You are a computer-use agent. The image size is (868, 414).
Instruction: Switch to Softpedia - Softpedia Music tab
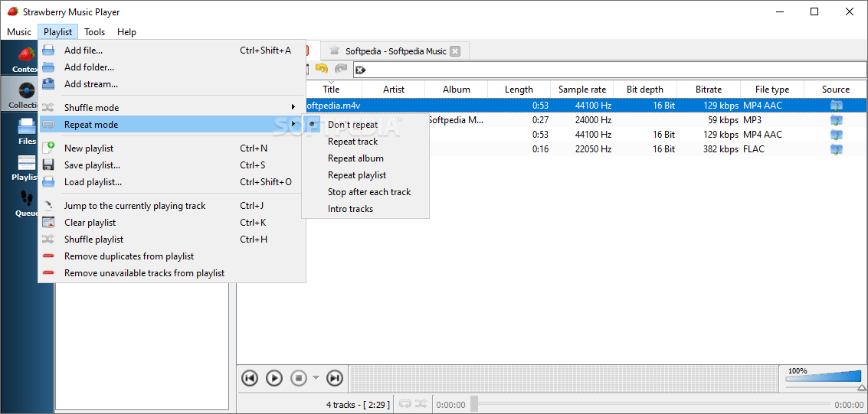click(x=395, y=51)
